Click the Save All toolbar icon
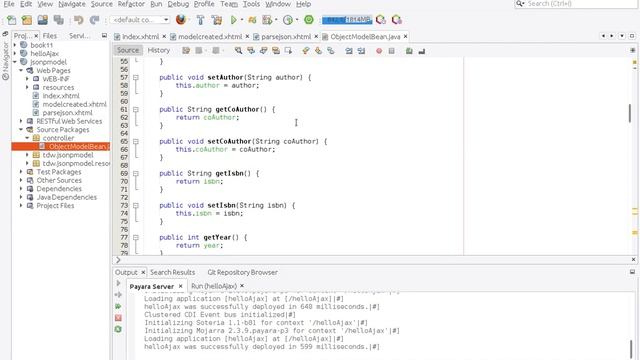Viewport: 640px width, 360px height. coord(58,20)
